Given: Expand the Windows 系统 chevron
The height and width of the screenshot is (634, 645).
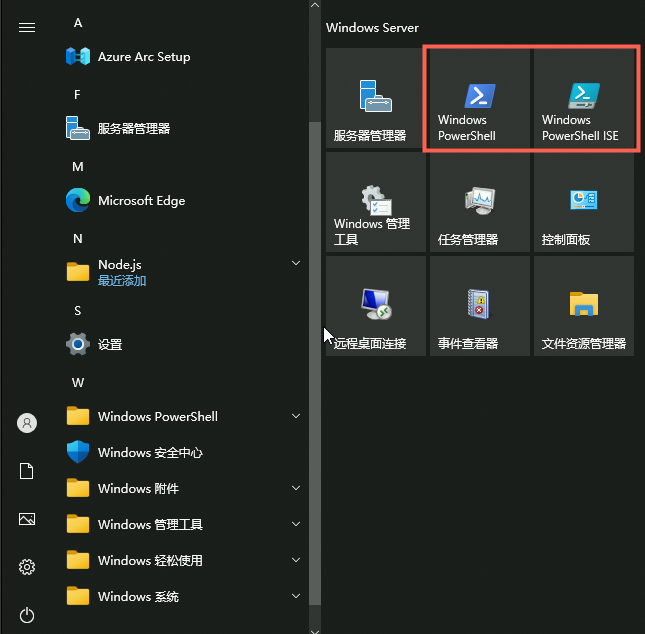Looking at the screenshot, I should (296, 596).
